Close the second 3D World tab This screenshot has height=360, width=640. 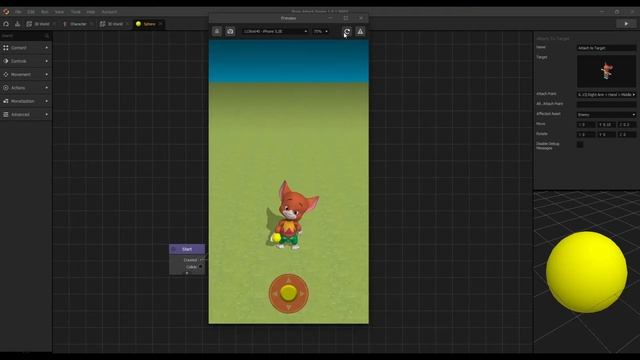127,24
